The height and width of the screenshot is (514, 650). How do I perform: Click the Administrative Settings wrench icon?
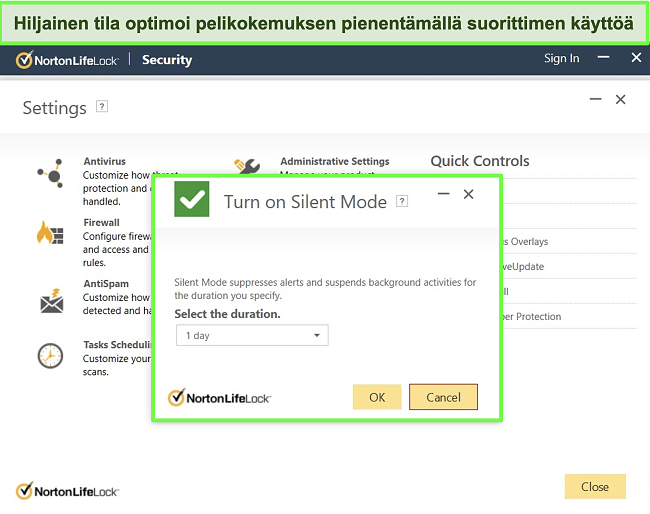[247, 166]
